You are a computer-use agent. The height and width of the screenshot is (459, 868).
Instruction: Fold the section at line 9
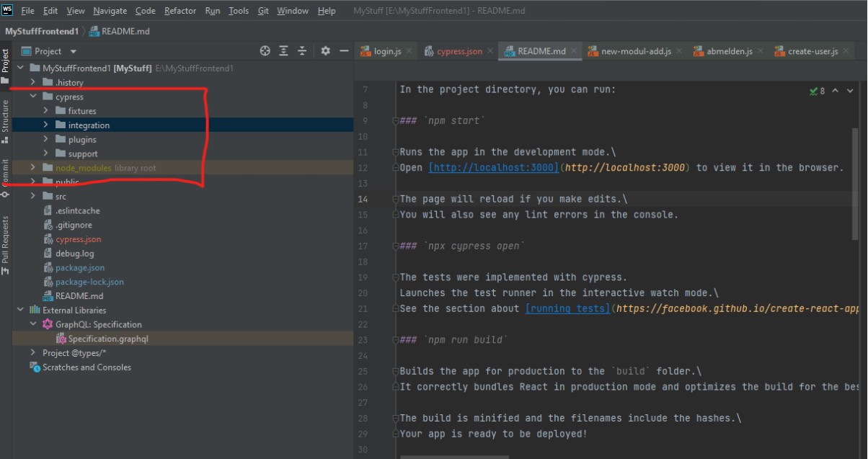(395, 121)
